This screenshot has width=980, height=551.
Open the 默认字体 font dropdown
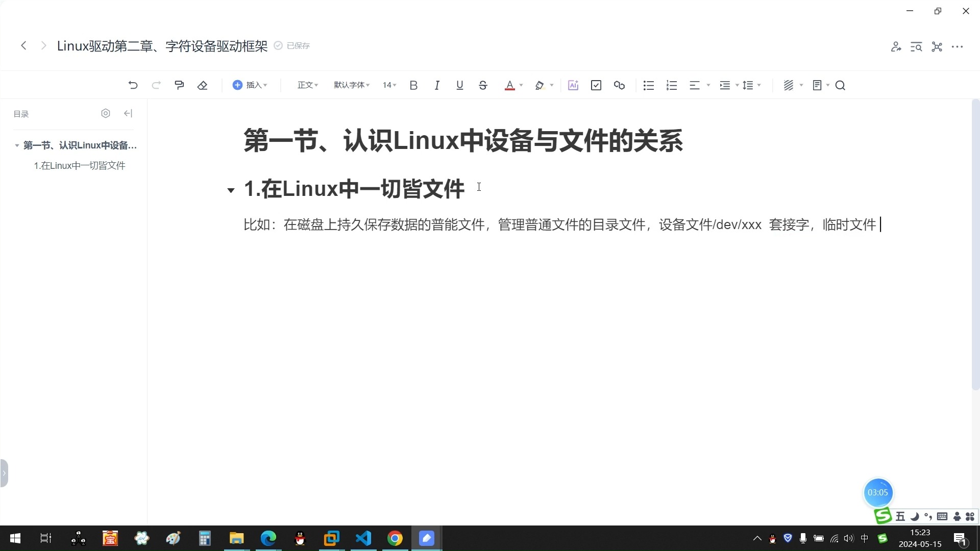point(351,85)
